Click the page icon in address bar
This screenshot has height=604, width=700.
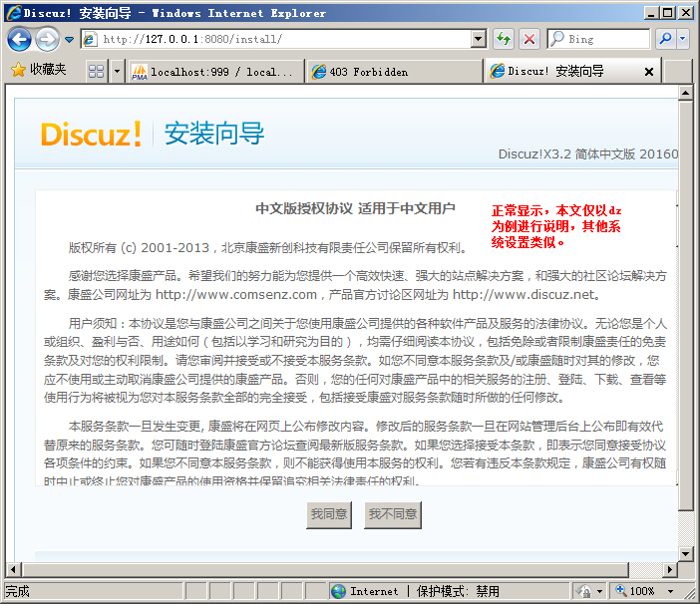tap(90, 39)
